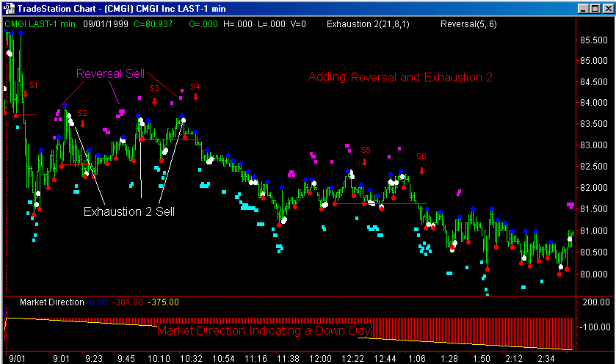The height and width of the screenshot is (364, 616).
Task: Click the 10:54 time axis label
Action: coord(223,359)
